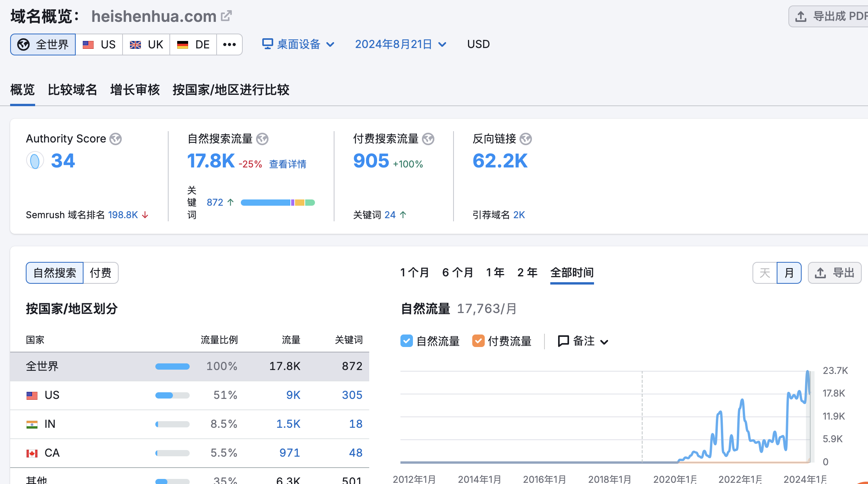Click the Authority Score circle chart icon
Screen dimensions: 868x484
pyautogui.click(x=35, y=161)
